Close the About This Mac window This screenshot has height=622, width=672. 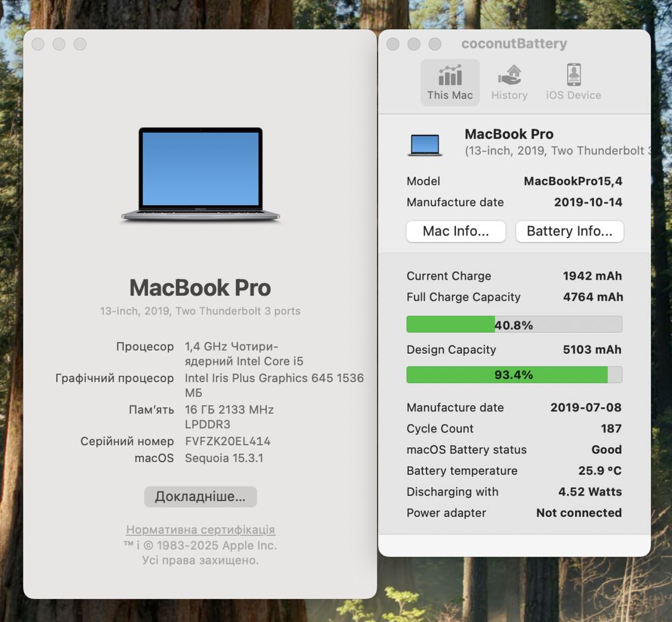pyautogui.click(x=38, y=44)
